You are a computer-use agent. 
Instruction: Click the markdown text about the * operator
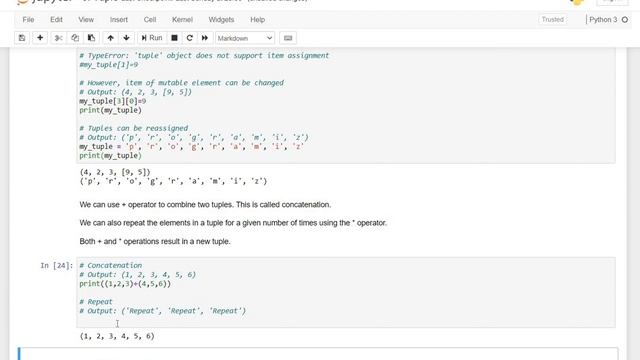click(233, 223)
